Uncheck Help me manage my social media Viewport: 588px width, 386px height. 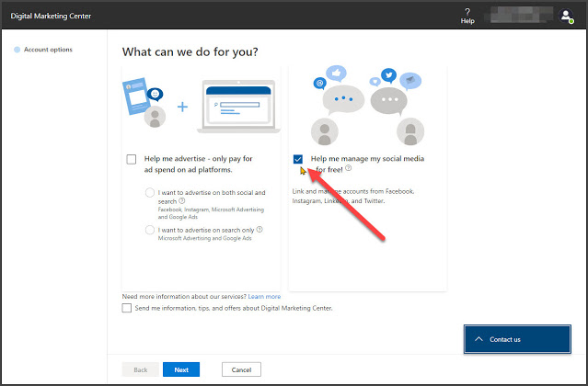pyautogui.click(x=298, y=159)
